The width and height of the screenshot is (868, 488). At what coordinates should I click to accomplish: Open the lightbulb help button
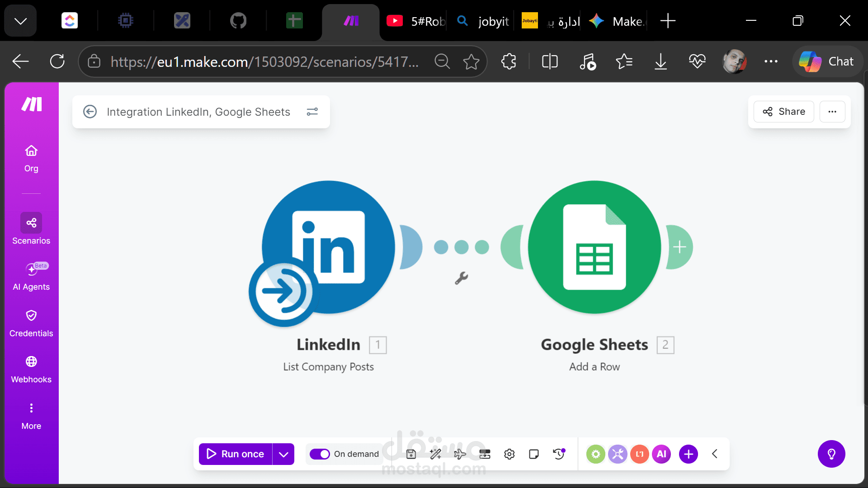[x=831, y=454]
